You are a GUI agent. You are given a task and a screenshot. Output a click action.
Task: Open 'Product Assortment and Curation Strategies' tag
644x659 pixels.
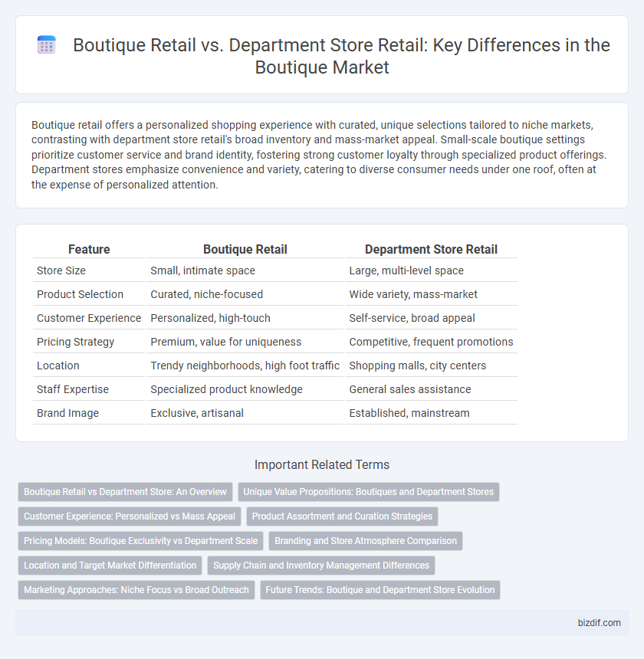(x=342, y=516)
